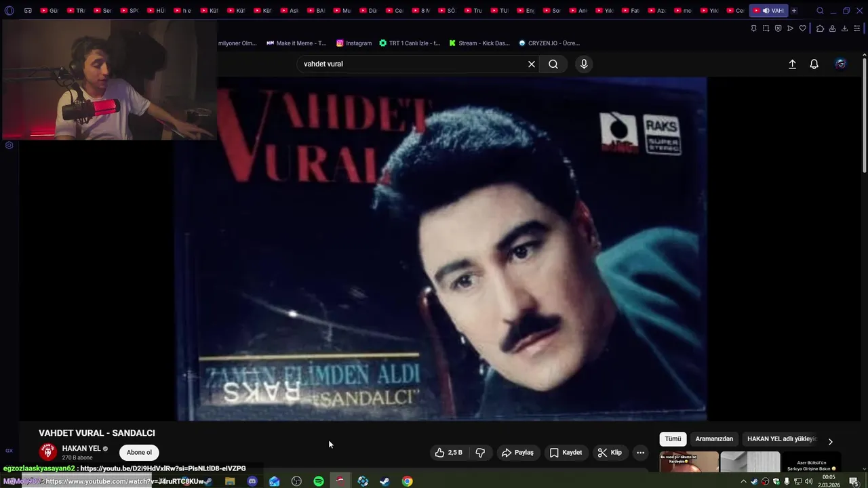
Task: Switch to the Gür YouTube tab
Action: tap(49, 10)
